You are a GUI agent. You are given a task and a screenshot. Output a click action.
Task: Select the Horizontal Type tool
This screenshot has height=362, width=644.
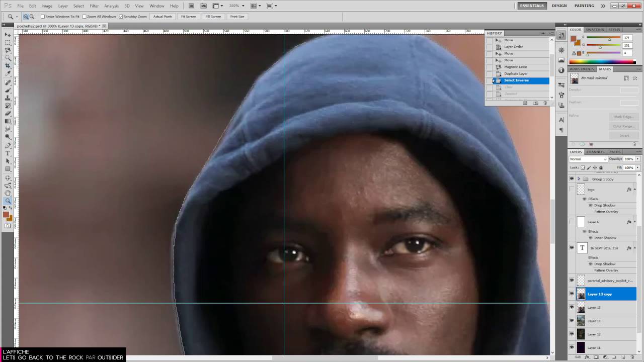[8, 153]
